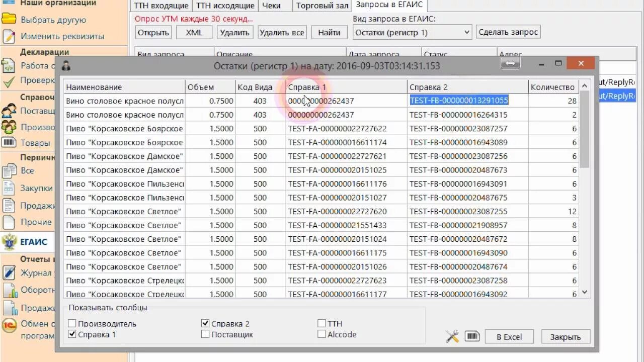Click the Удалить все button
The image size is (644, 362).
[x=282, y=32]
